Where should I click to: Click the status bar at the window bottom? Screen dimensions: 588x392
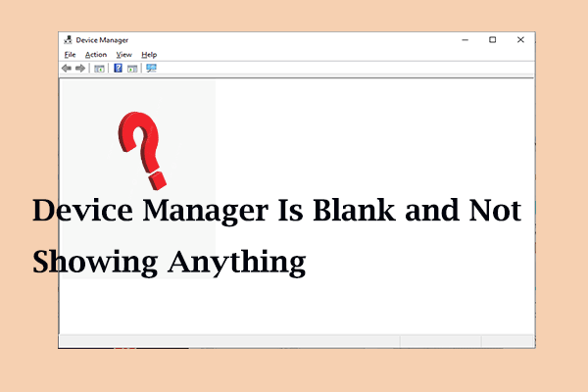point(294,341)
